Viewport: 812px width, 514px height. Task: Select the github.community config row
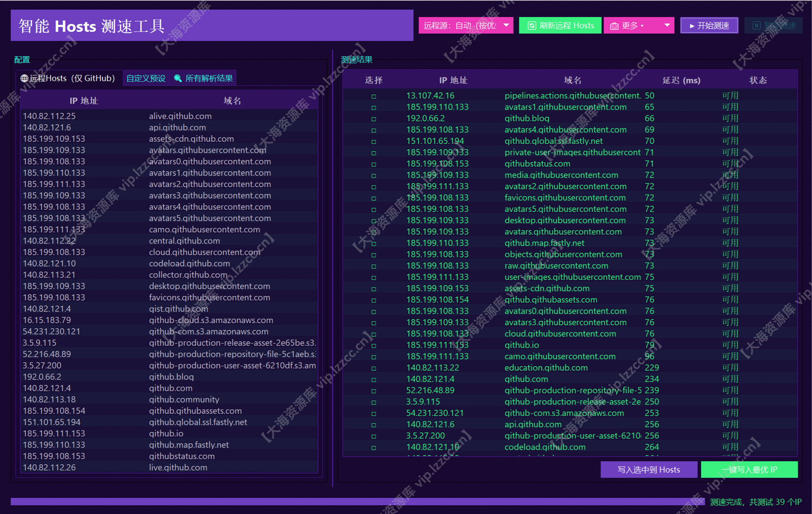(169, 399)
